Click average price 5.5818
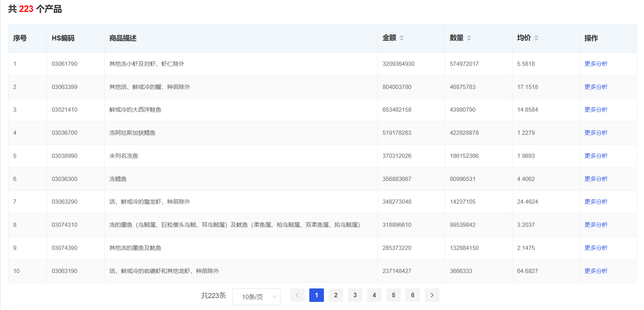644x310 pixels. pyautogui.click(x=526, y=64)
